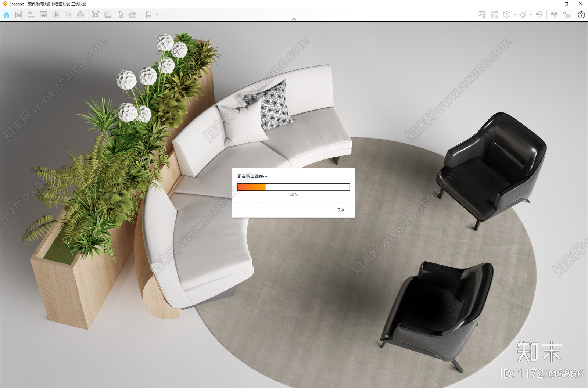The image size is (588, 388).
Task: Toggle the BIM info mode icon
Action: click(31, 15)
